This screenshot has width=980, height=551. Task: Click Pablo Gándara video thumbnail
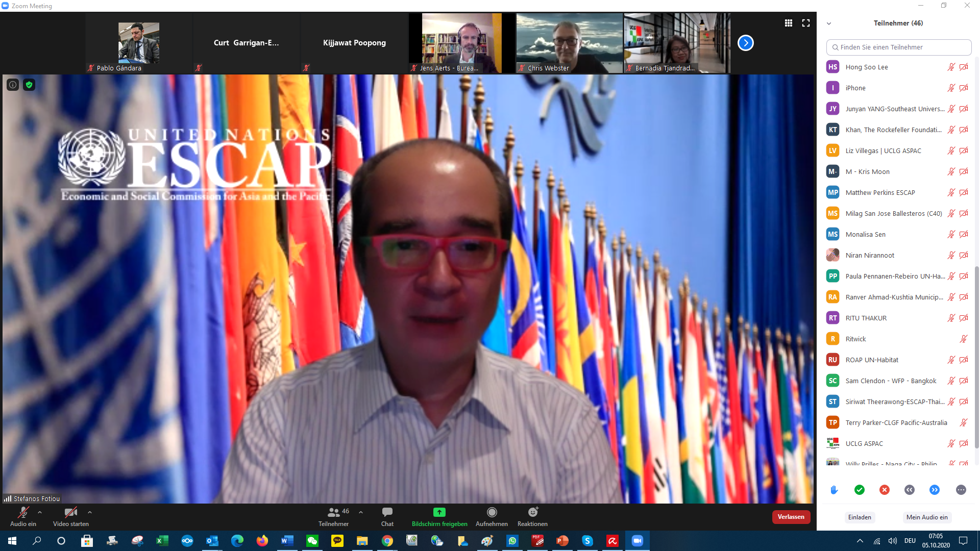139,43
